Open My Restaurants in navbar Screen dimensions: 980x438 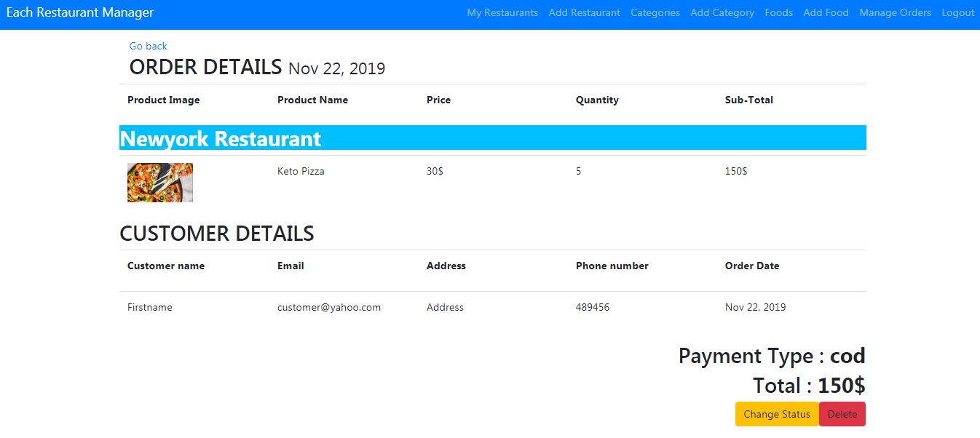502,12
